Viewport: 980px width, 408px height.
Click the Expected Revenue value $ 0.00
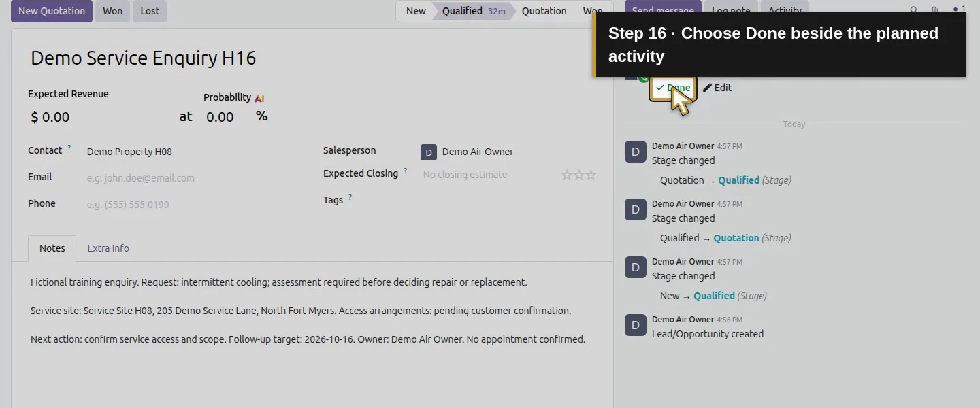tap(50, 117)
